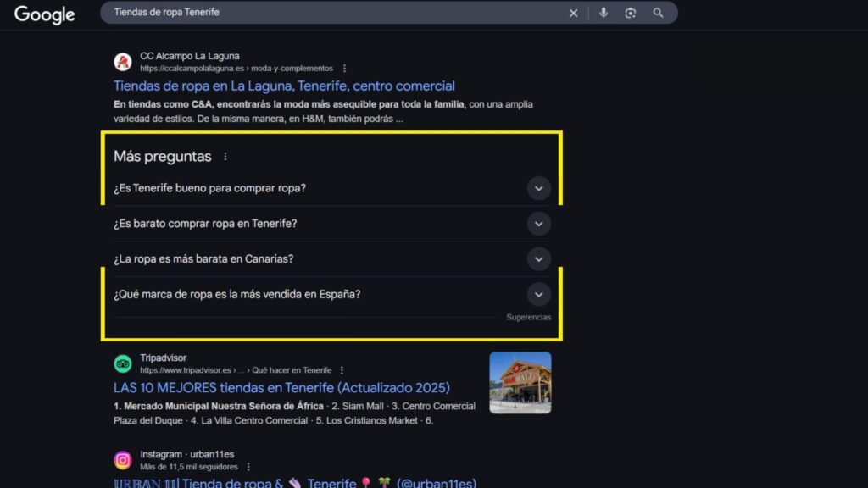Open Google Lens image search icon
The height and width of the screenshot is (488, 868).
pos(631,13)
